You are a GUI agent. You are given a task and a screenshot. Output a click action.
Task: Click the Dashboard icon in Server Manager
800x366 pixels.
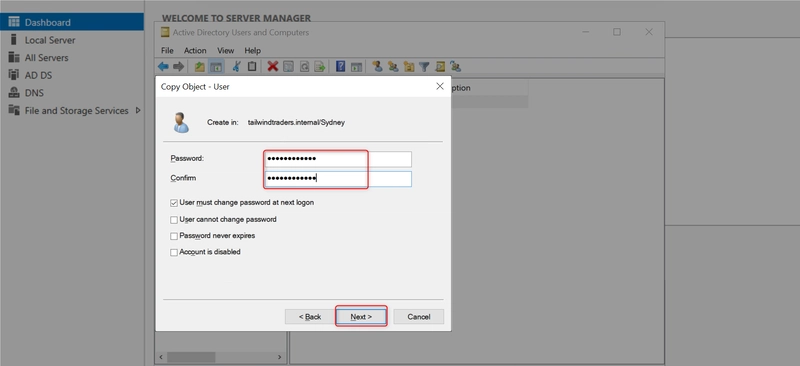14,22
